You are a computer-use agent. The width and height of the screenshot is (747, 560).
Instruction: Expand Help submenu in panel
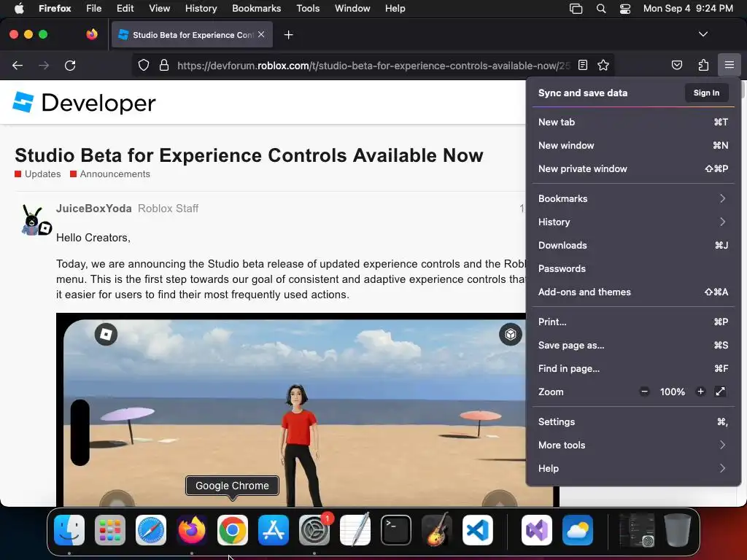coord(633,469)
